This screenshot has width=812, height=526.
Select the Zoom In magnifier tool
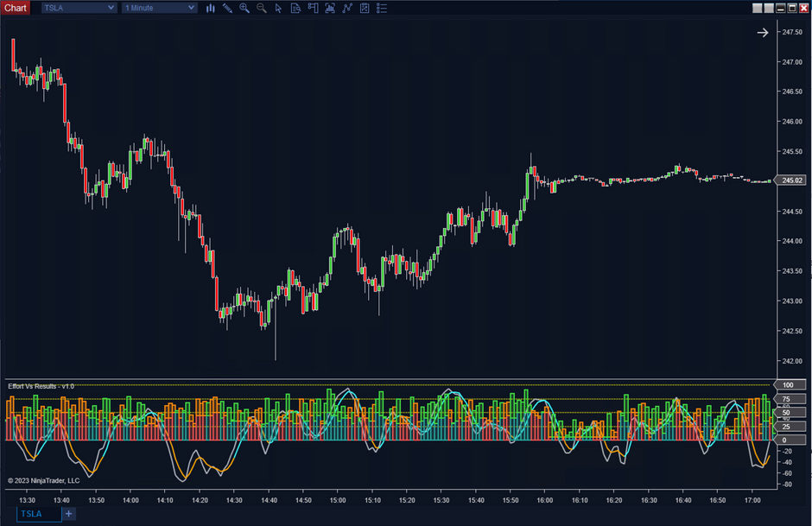244,9
